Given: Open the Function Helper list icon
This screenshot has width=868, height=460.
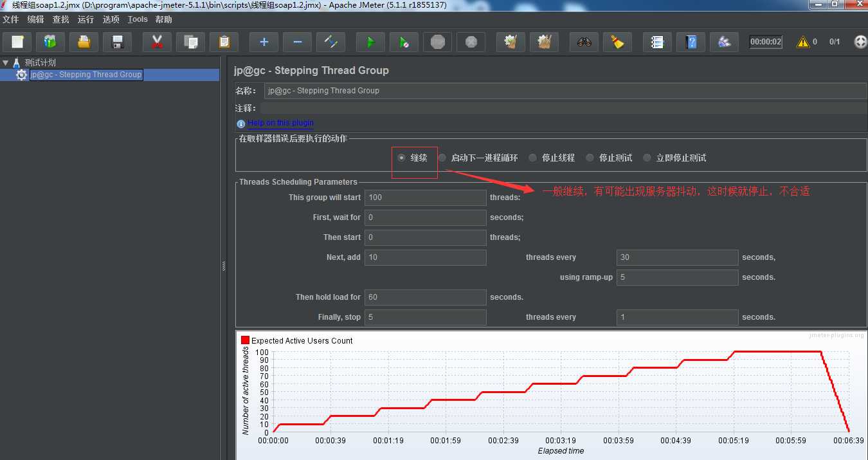Looking at the screenshot, I should 656,42.
